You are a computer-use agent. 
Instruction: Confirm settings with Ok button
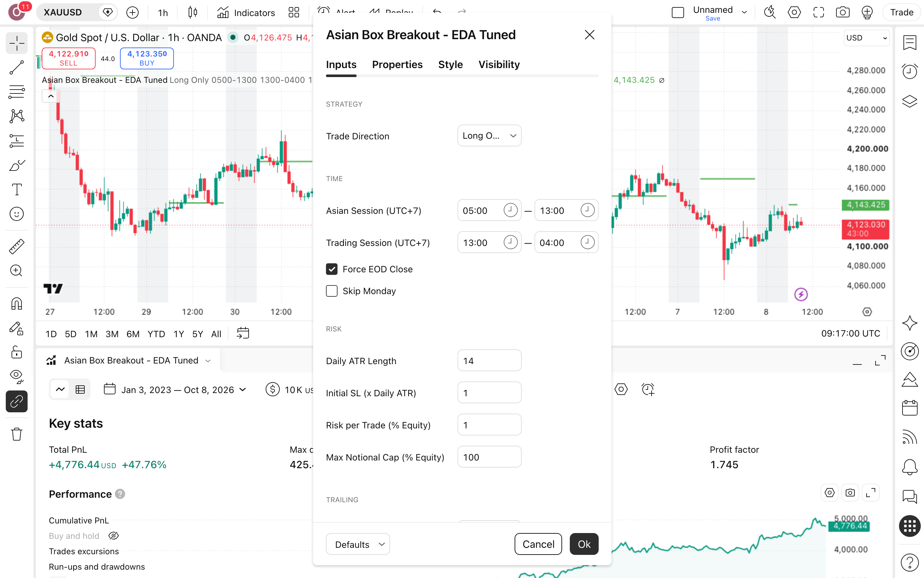584,544
